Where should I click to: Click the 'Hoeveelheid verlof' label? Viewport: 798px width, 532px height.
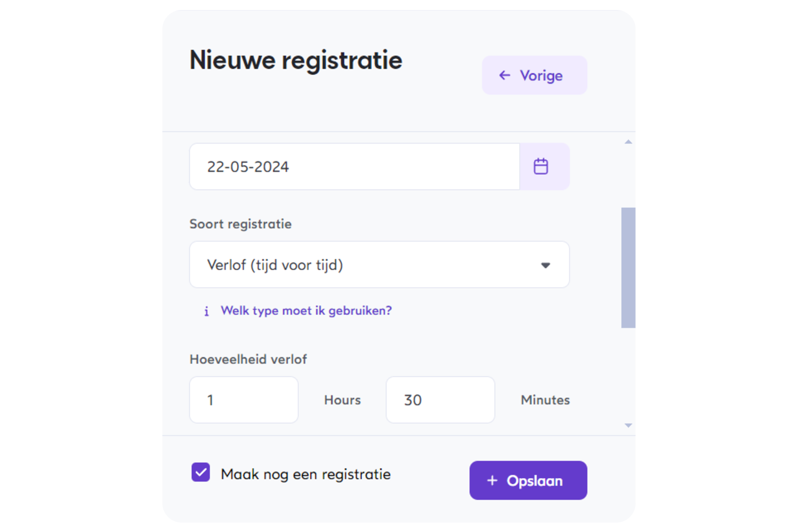pyautogui.click(x=248, y=359)
